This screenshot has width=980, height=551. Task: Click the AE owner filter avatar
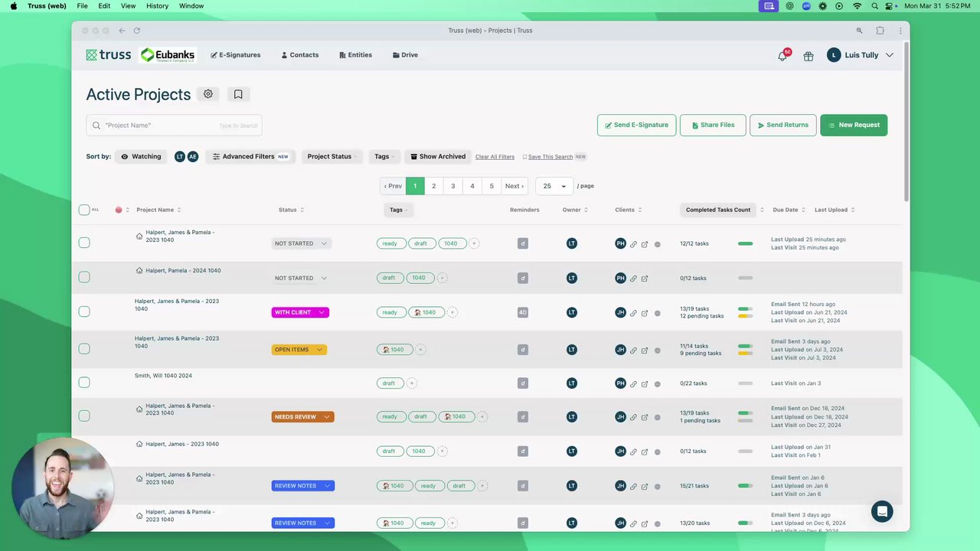click(192, 156)
